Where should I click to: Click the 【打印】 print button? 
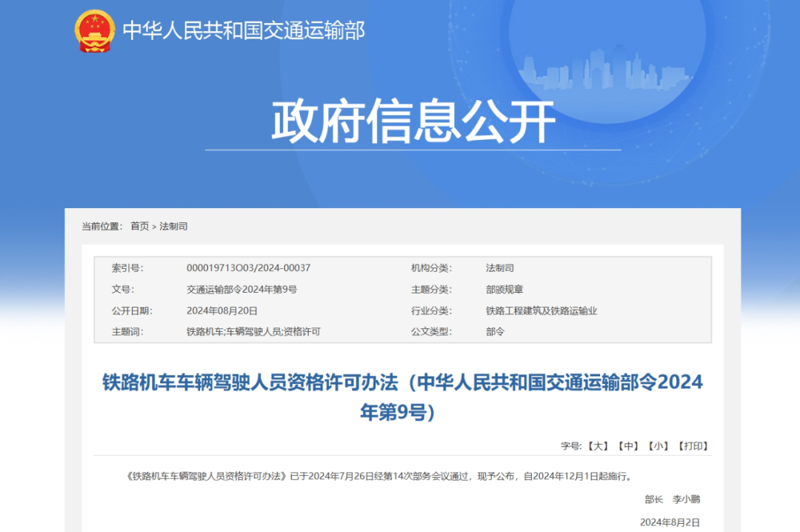693,446
